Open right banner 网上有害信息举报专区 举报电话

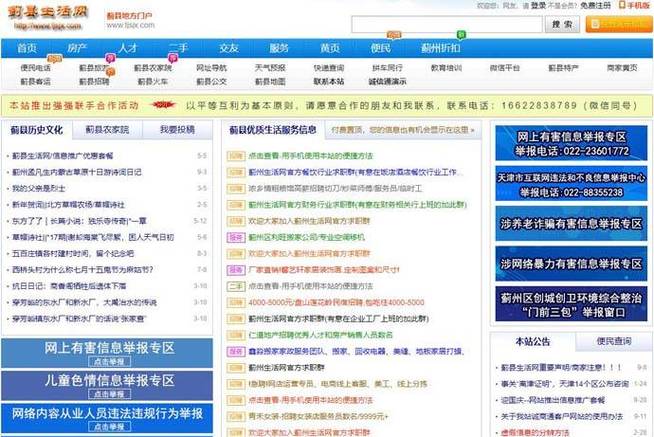coord(571,143)
